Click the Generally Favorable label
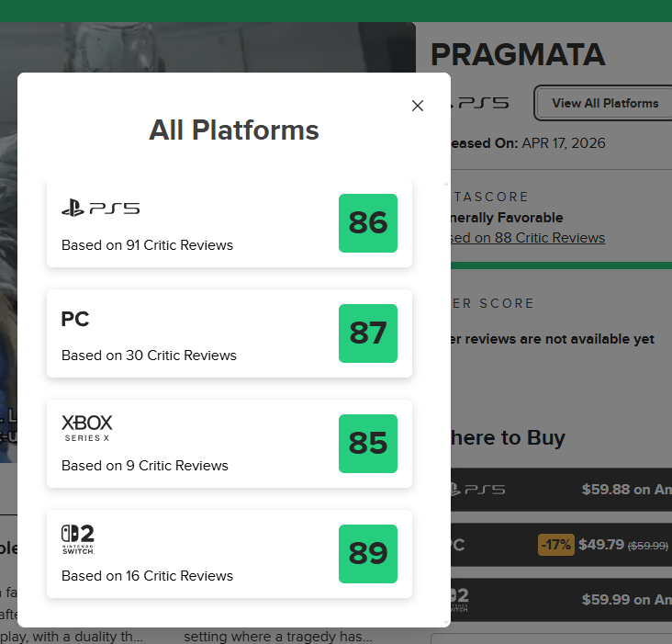The width and height of the screenshot is (672, 644). pos(507,218)
